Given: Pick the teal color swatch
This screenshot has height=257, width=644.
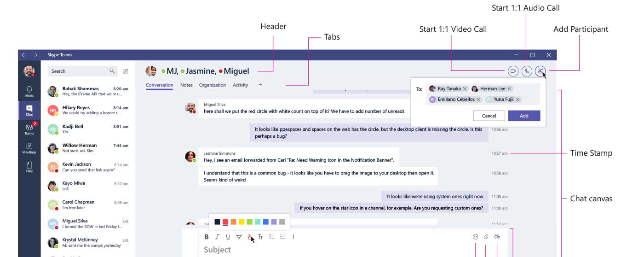Looking at the screenshot, I should 258,222.
